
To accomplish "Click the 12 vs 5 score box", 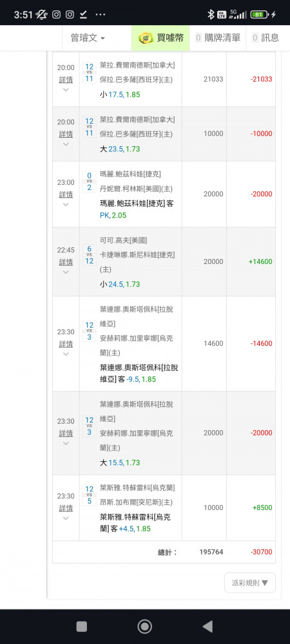I will pyautogui.click(x=89, y=495).
